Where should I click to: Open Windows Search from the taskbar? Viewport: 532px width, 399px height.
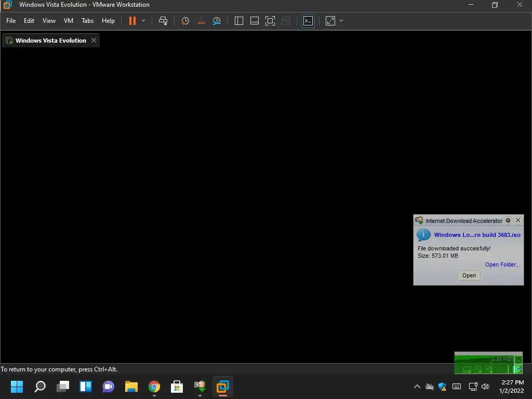40,387
